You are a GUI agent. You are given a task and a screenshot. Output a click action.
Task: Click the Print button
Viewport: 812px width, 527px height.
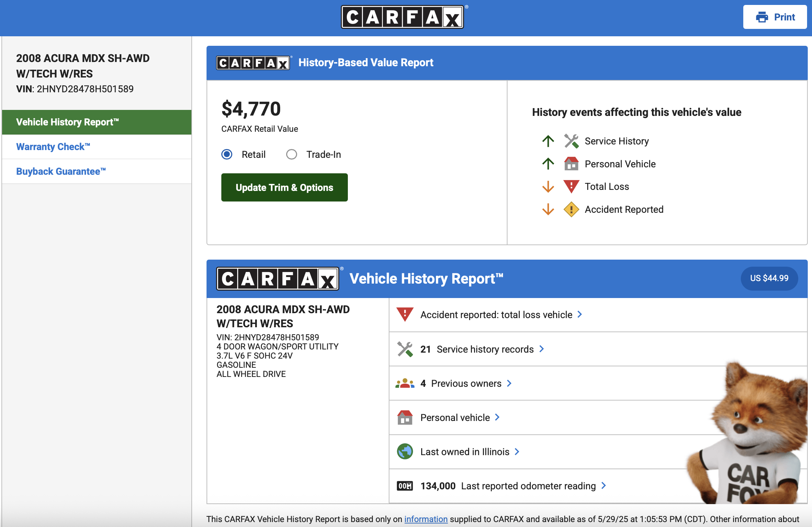point(775,17)
